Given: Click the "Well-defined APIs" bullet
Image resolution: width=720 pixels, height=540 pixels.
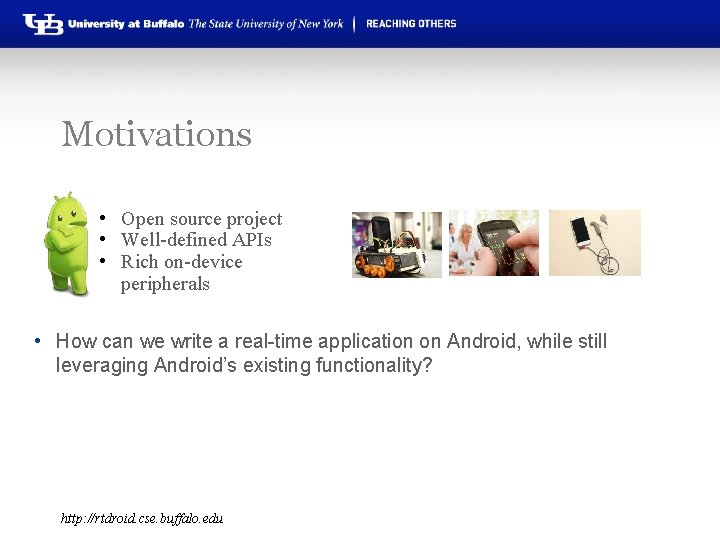Looking at the screenshot, I should click(196, 240).
